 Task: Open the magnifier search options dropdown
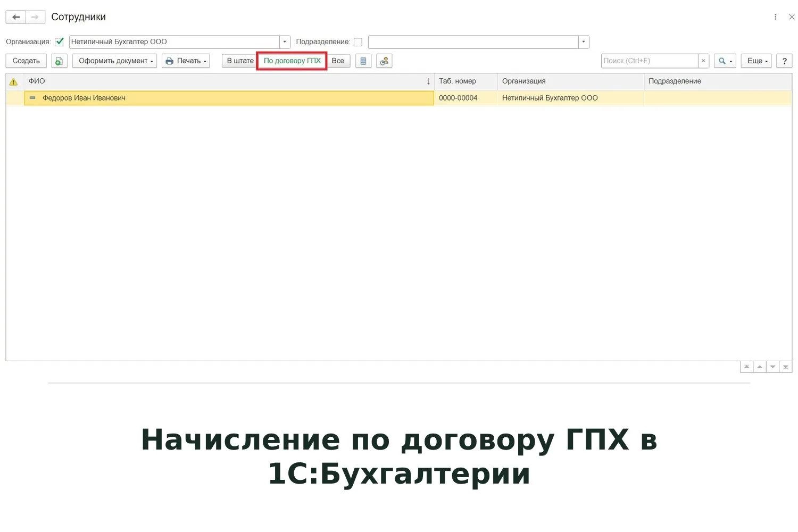725,61
